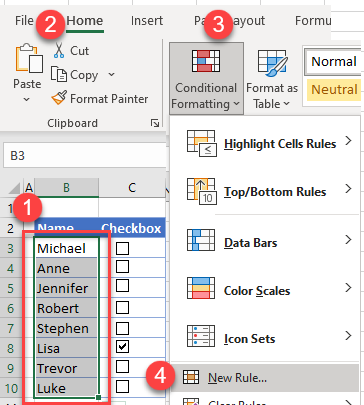The height and width of the screenshot is (405, 364).
Task: Select cell containing Luke
Action: click(x=66, y=388)
